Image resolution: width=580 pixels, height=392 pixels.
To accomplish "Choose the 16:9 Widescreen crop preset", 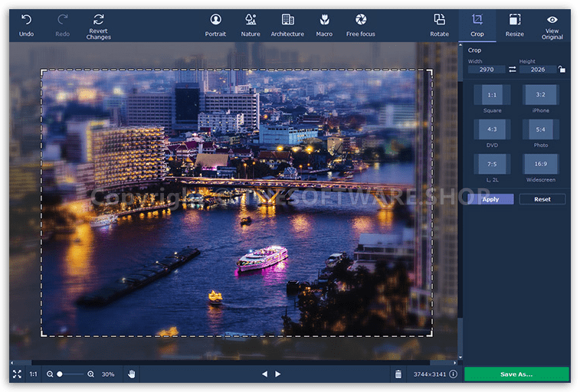I will (x=540, y=164).
